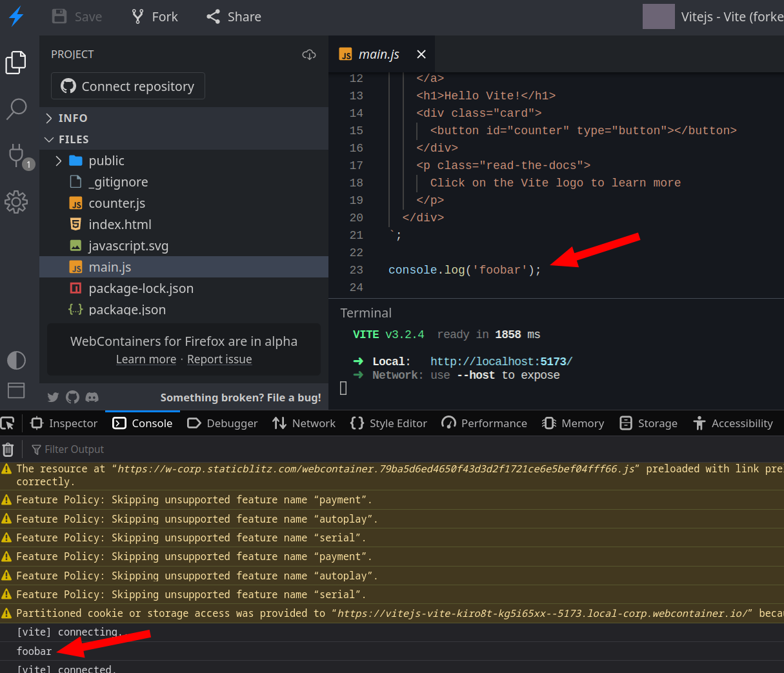Screen dimensions: 784x673
Task: Open the Search sidebar icon
Action: 16,109
